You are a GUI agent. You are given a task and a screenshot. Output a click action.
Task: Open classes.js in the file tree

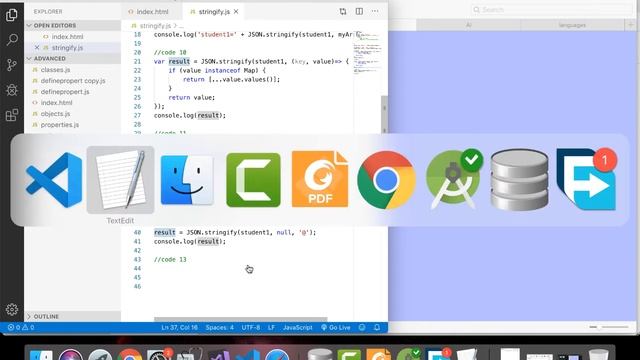click(x=55, y=70)
